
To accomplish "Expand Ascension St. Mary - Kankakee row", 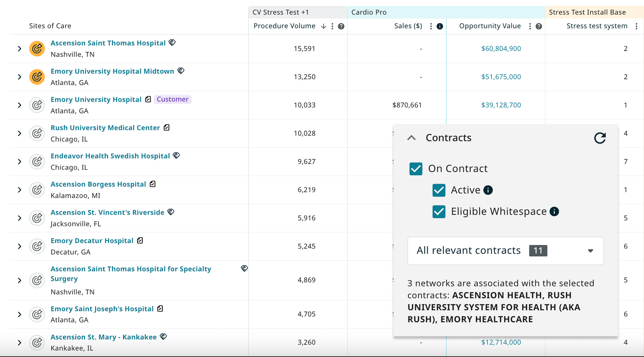I will 19,343.
